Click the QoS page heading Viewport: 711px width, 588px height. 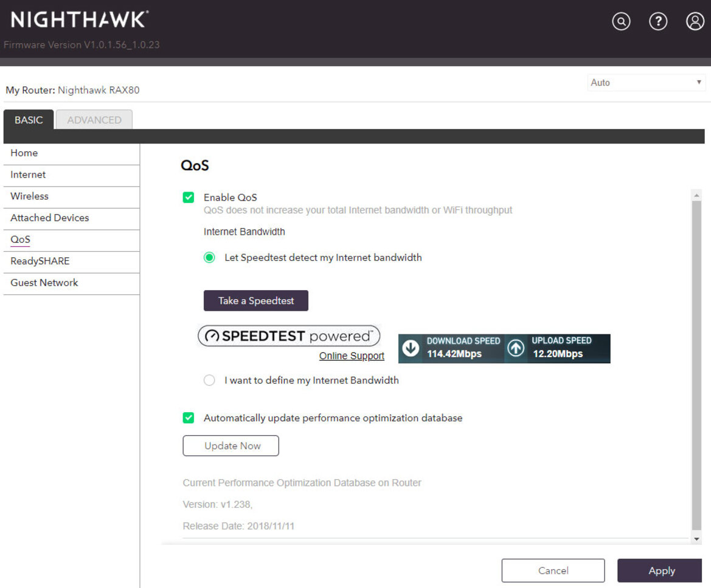195,165
